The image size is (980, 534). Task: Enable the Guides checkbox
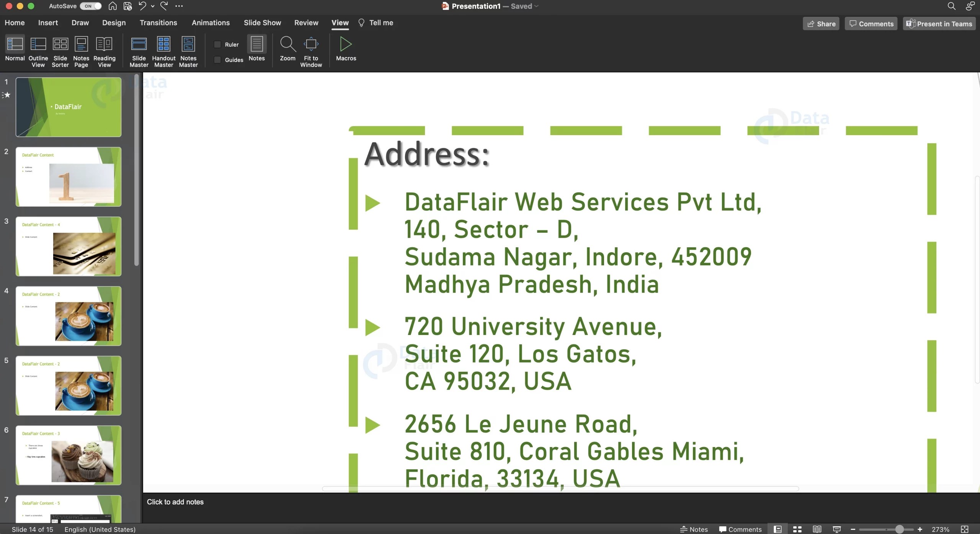217,60
